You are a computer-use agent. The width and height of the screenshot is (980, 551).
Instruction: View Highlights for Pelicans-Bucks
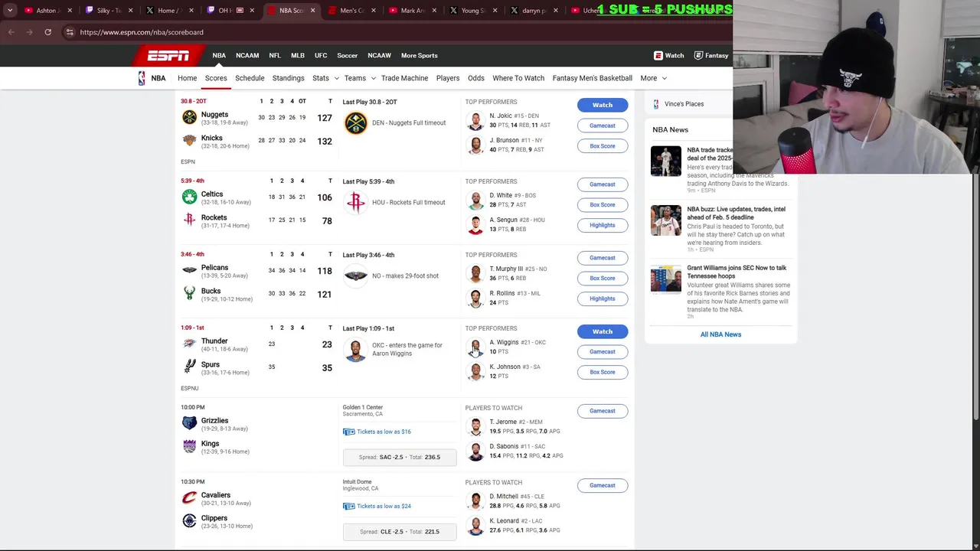tap(603, 298)
